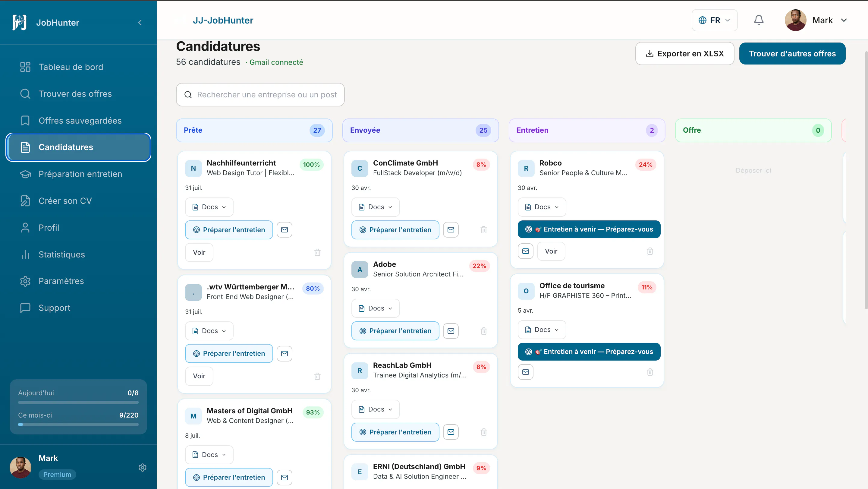Click the search magnifier icon in search box

click(x=188, y=95)
